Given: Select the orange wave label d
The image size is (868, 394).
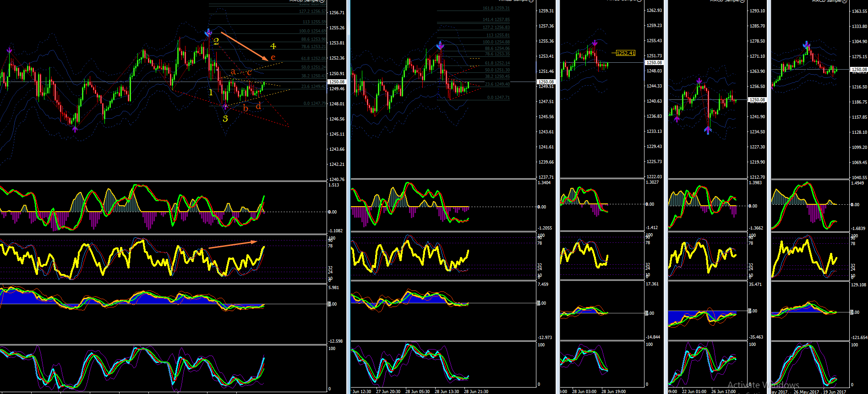Looking at the screenshot, I should point(258,106).
